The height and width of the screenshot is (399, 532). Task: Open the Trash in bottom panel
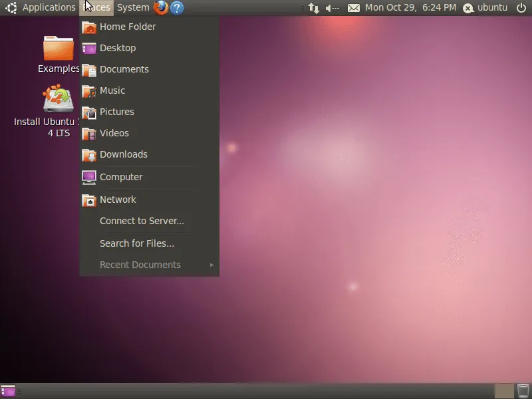point(523,391)
